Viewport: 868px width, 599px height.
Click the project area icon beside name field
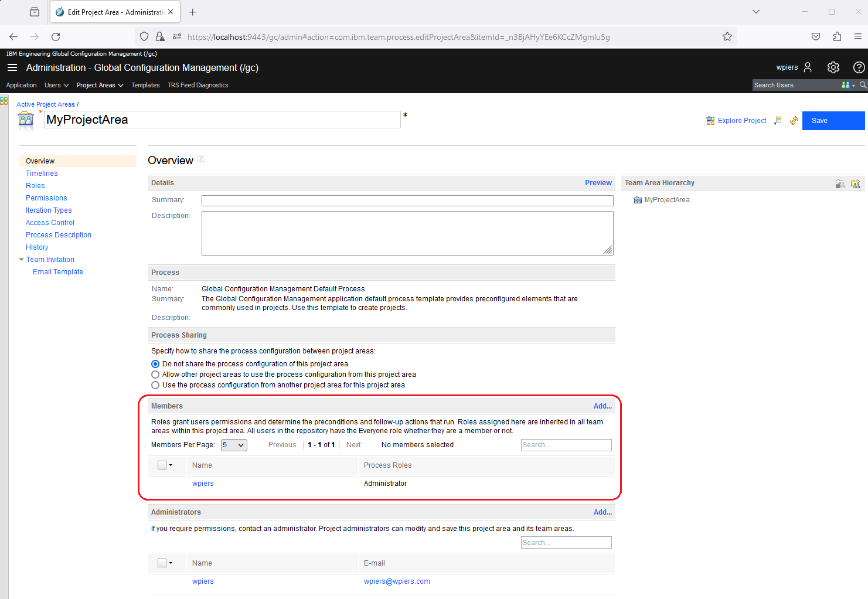(x=26, y=120)
